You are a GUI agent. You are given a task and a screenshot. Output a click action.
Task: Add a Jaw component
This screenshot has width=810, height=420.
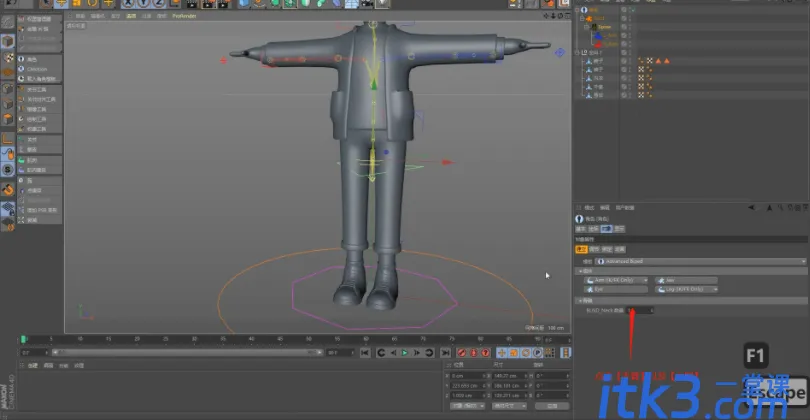pyautogui.click(x=686, y=280)
